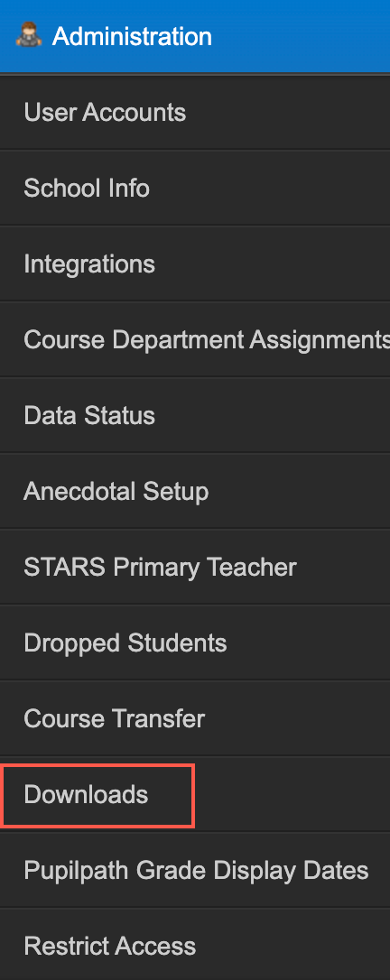This screenshot has height=980, width=390.
Task: Open Pupilpath Grade Display Dates
Action: point(196,871)
